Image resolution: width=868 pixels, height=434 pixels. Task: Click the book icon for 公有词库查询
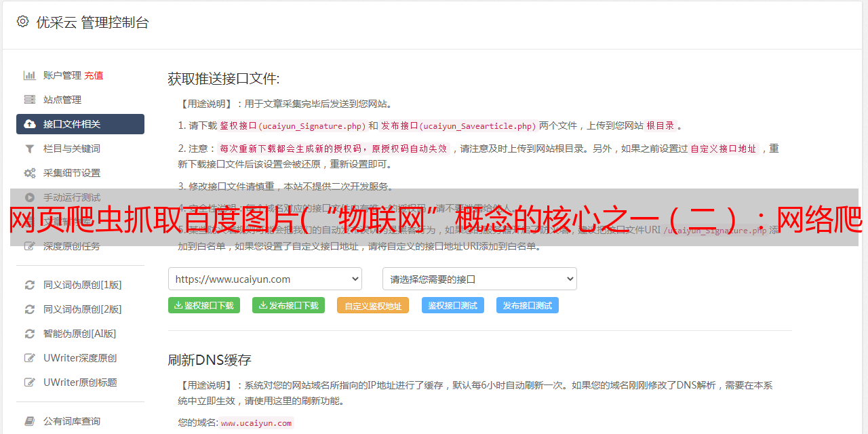[30, 421]
